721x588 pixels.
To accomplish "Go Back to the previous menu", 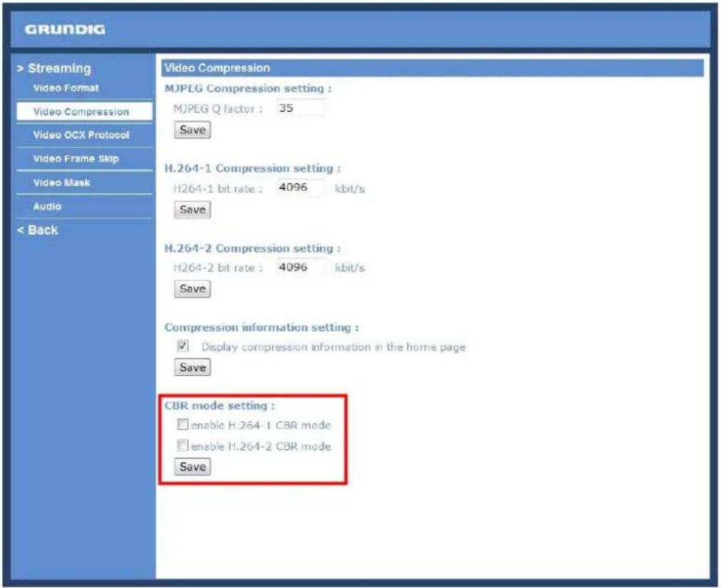I will 38,230.
